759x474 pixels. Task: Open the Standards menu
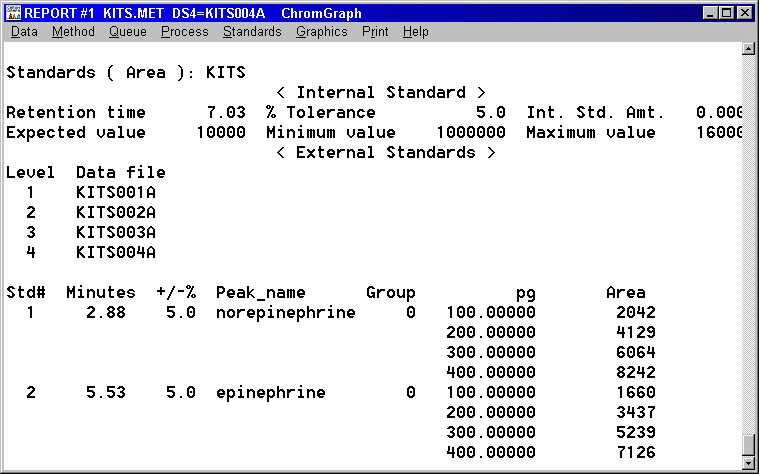[x=252, y=32]
